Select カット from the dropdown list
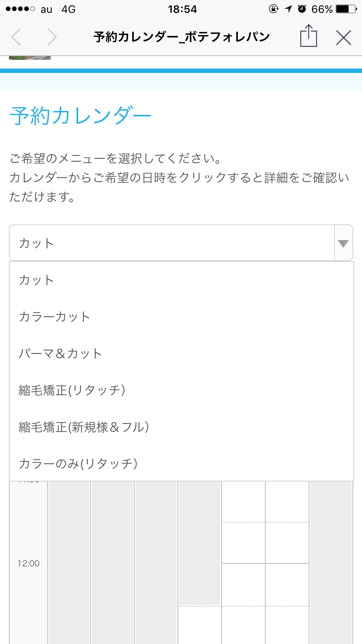The height and width of the screenshot is (644, 362). click(x=36, y=280)
